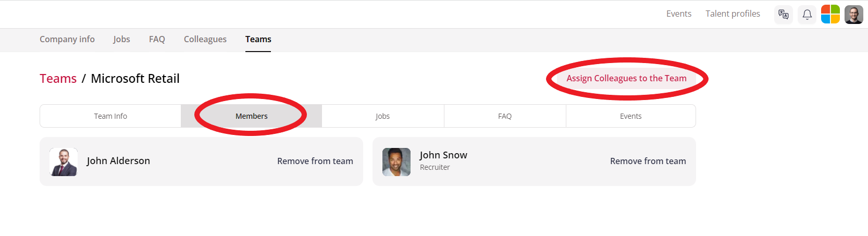Viewport: 868px width, 236px height.
Task: Remove John Alderson from team
Action: coord(315,162)
